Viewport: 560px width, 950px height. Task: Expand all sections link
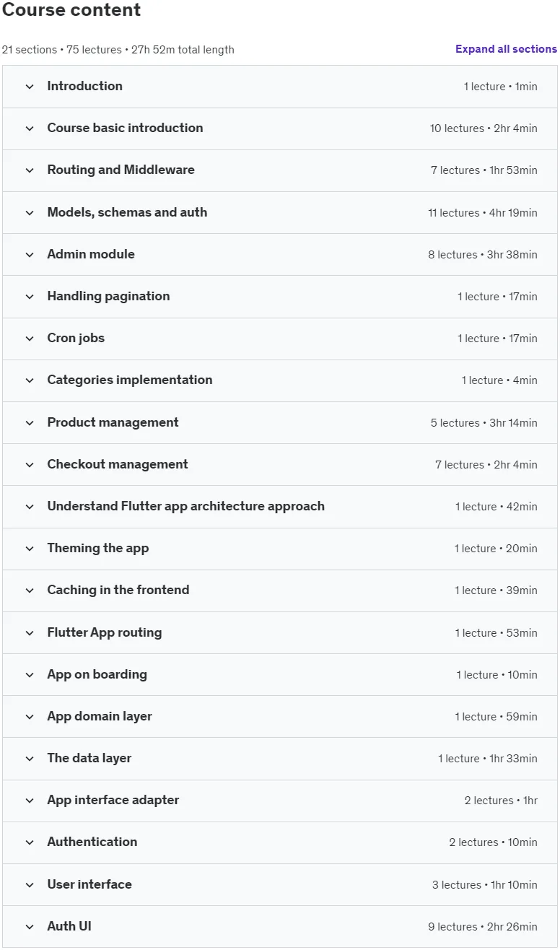(506, 49)
